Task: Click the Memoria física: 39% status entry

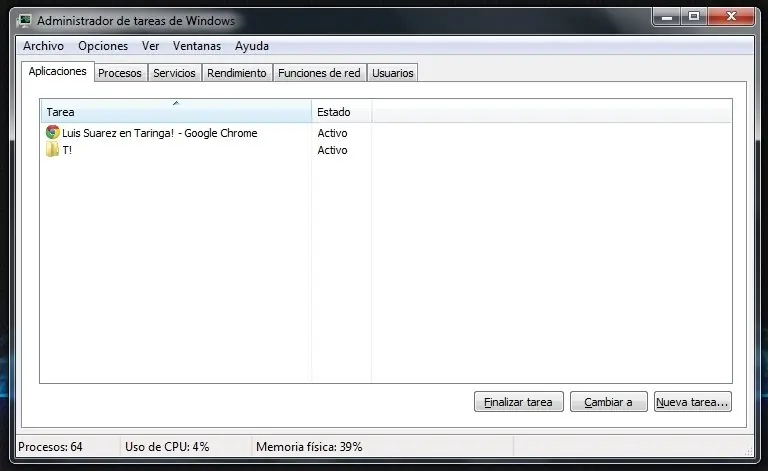Action: [309, 447]
